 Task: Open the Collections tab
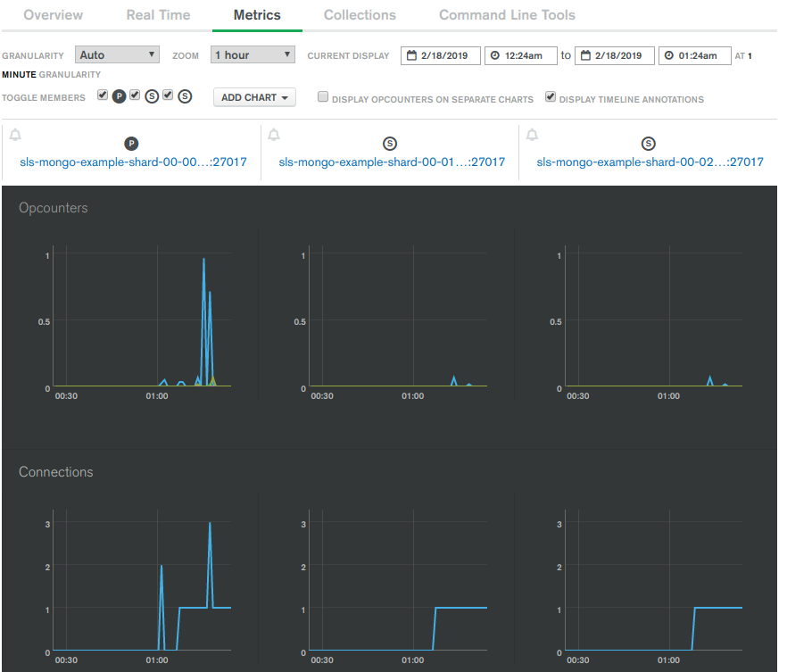(360, 15)
